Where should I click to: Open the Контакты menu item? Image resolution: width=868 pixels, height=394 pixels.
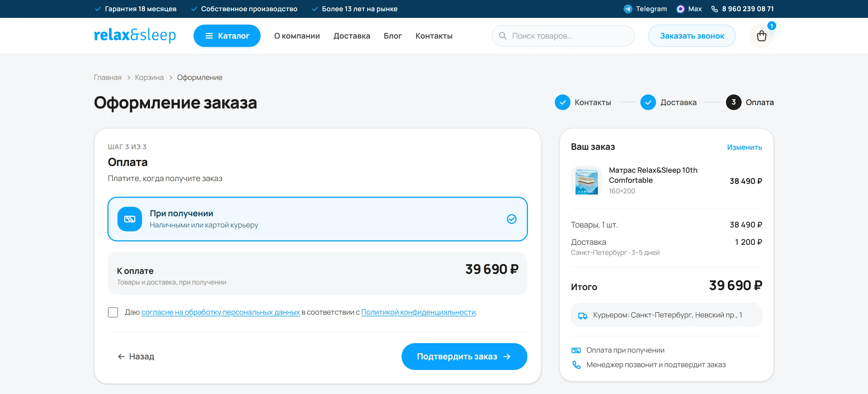(x=434, y=36)
